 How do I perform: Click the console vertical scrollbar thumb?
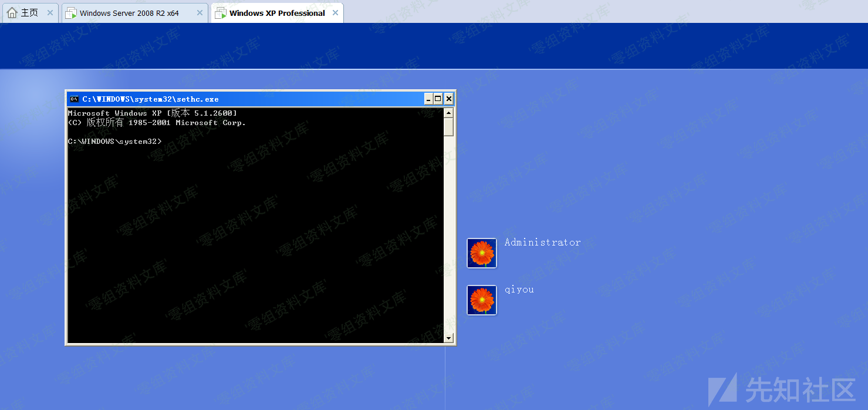449,127
